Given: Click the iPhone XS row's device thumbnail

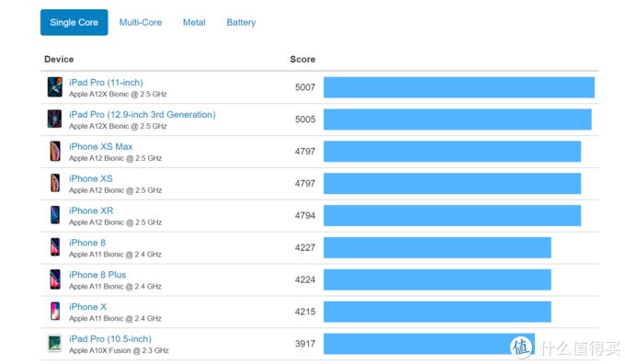Looking at the screenshot, I should point(55,184).
